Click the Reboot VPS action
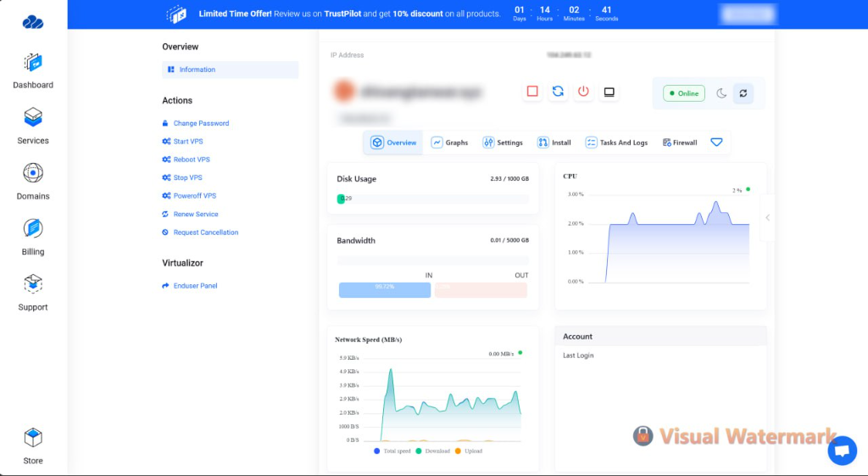The image size is (868, 476). click(x=186, y=159)
